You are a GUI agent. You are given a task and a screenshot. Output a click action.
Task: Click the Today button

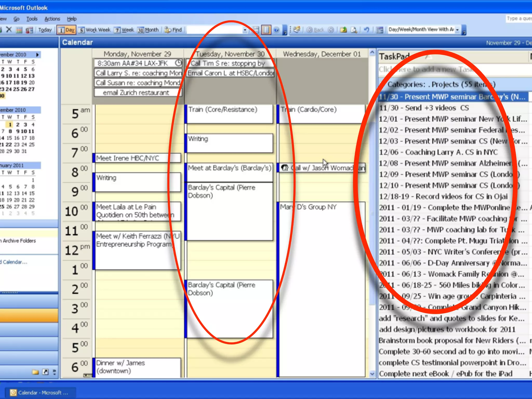[x=45, y=30]
